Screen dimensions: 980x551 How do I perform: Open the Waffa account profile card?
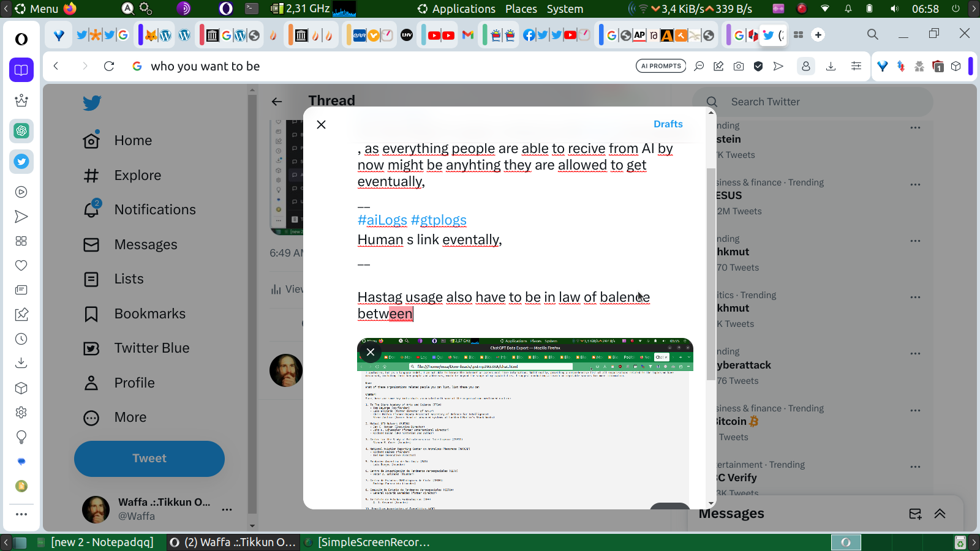point(157,509)
